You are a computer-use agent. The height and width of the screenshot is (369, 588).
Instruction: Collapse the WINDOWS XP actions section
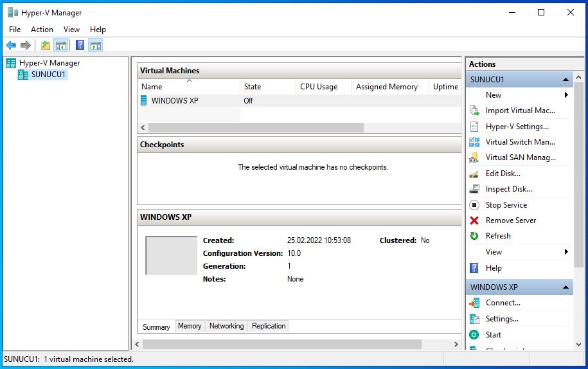[x=566, y=287]
